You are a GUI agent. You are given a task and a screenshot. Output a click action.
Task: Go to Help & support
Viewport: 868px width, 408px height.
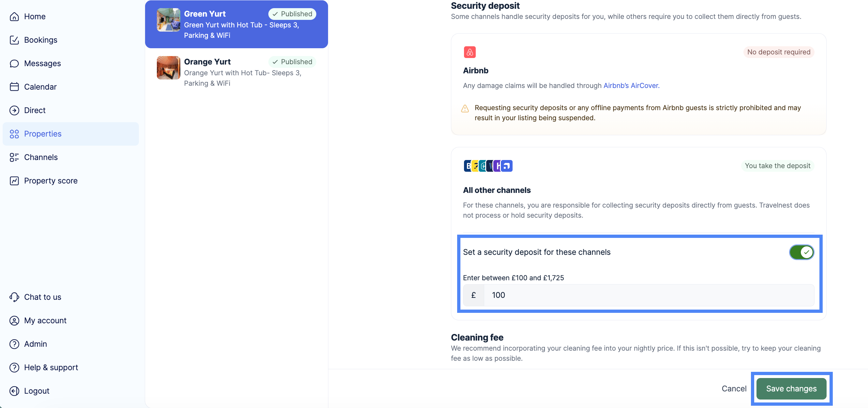[51, 367]
